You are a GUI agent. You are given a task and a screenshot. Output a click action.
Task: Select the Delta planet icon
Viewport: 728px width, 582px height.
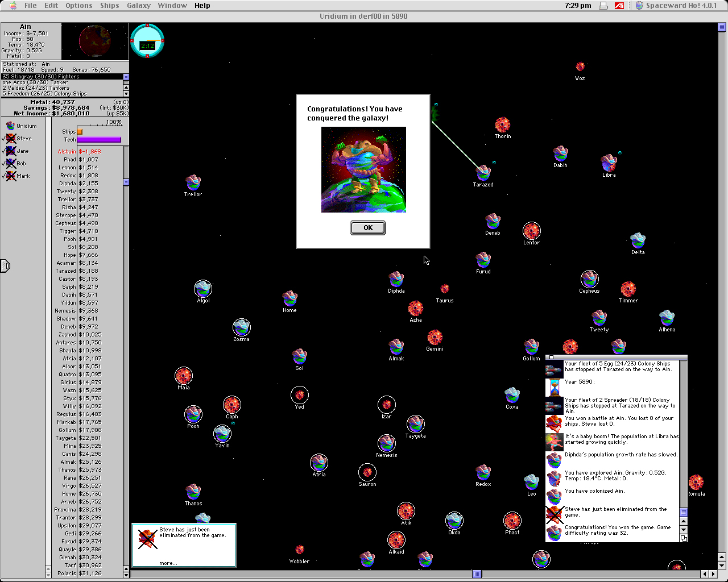point(638,240)
